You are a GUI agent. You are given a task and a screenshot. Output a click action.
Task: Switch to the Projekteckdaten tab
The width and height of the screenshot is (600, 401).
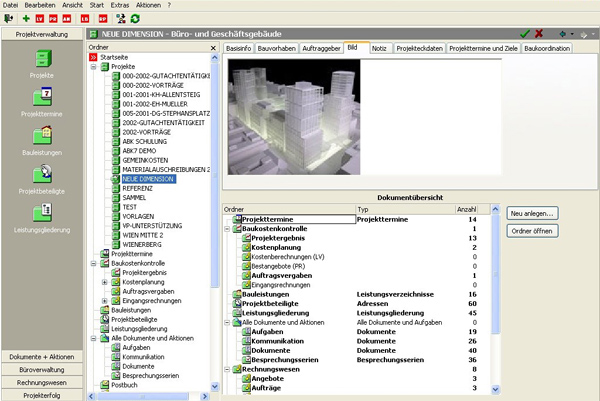click(x=419, y=47)
